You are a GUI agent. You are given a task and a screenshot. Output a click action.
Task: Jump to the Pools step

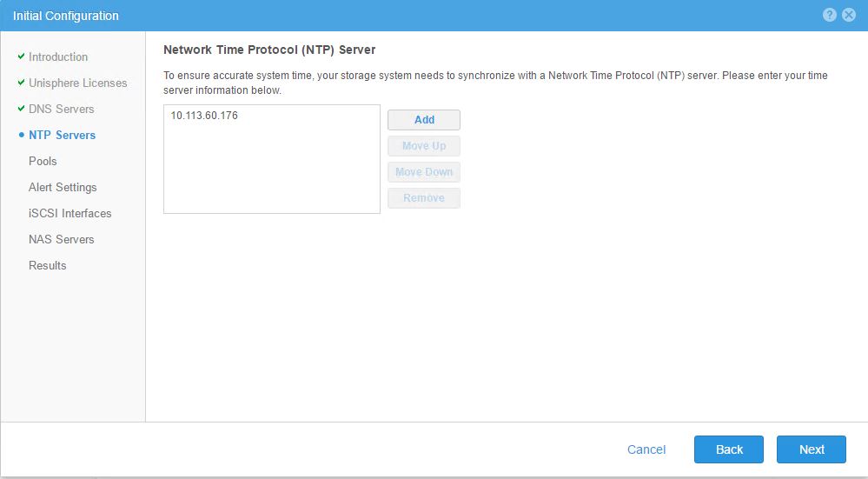pyautogui.click(x=43, y=161)
